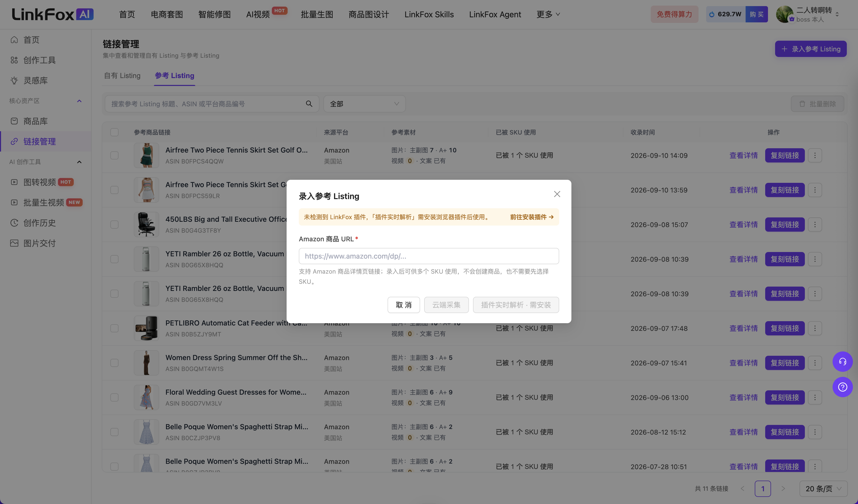858x504 pixels.
Task: Toggle the select-all checkbox in the table header
Action: [x=114, y=132]
